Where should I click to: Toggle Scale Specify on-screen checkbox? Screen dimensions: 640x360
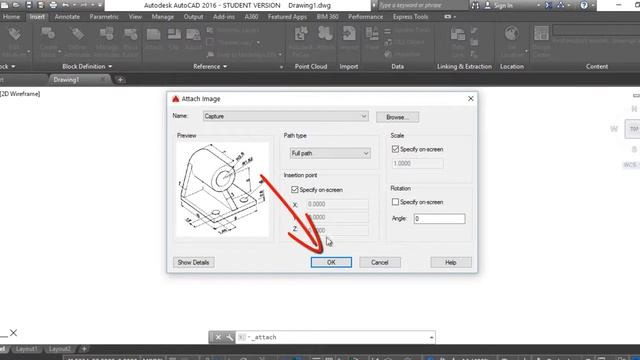395,149
